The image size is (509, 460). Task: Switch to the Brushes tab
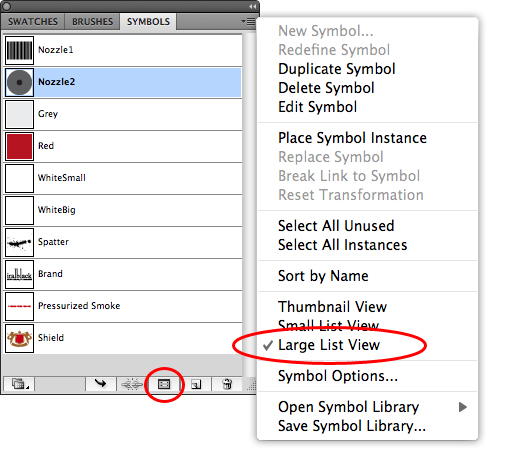(92, 22)
